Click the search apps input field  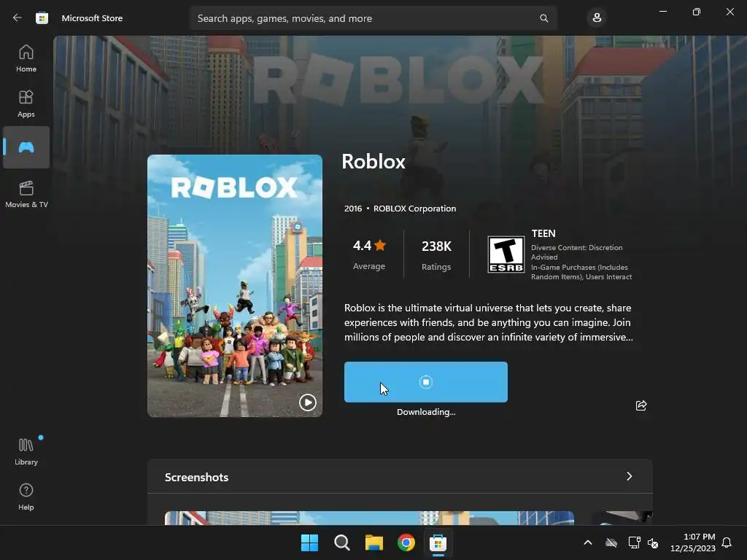point(373,18)
